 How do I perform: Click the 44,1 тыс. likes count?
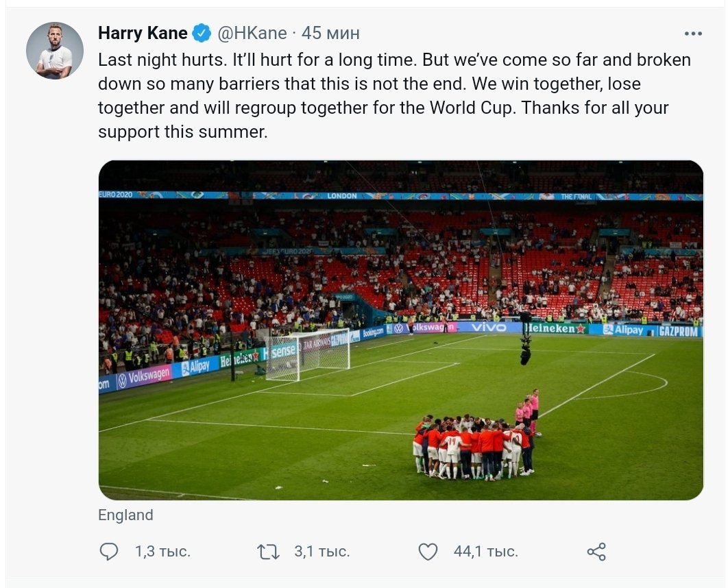pyautogui.click(x=485, y=552)
